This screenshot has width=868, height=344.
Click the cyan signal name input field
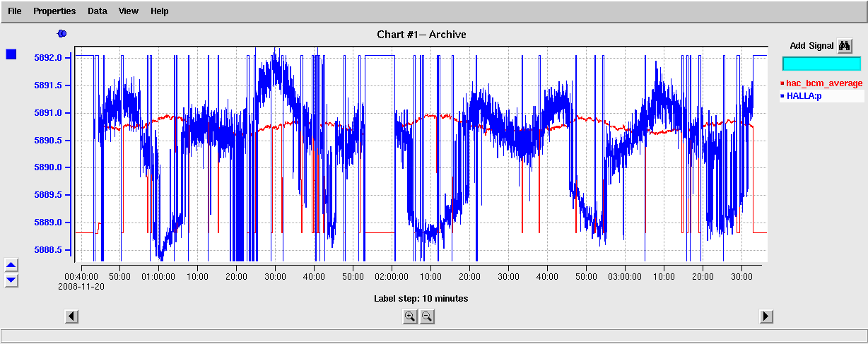click(x=821, y=64)
